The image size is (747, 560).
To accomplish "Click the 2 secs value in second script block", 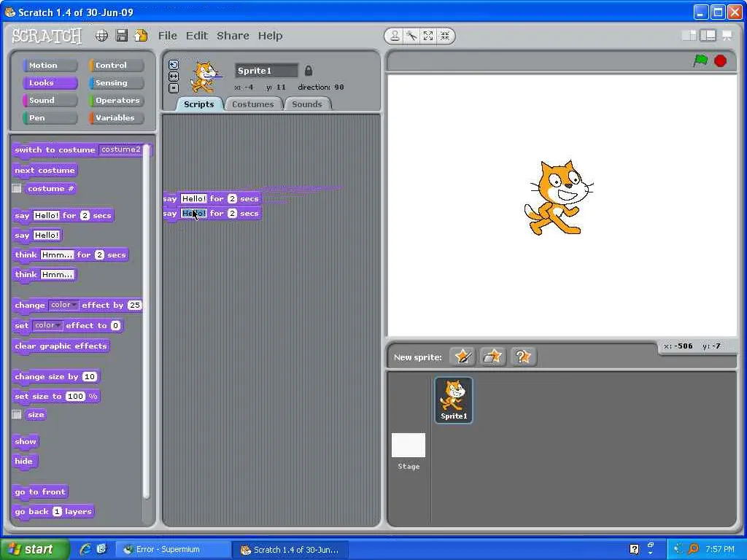I will pos(232,214).
